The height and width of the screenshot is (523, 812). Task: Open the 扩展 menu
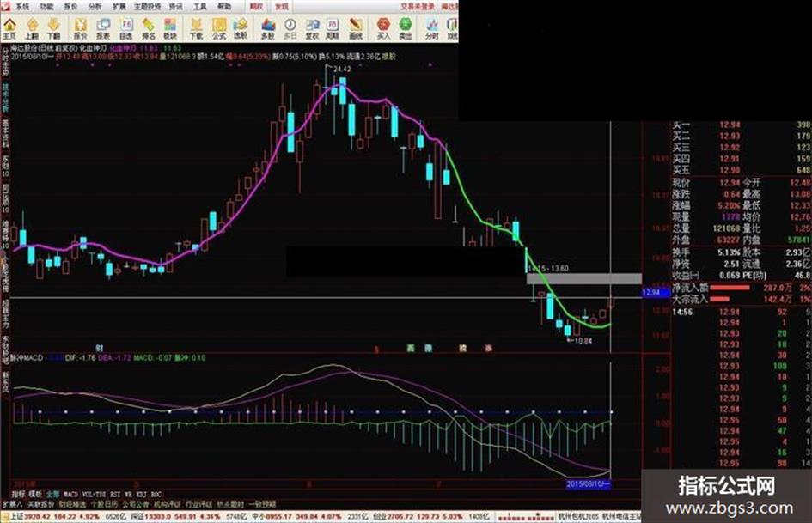click(x=119, y=7)
